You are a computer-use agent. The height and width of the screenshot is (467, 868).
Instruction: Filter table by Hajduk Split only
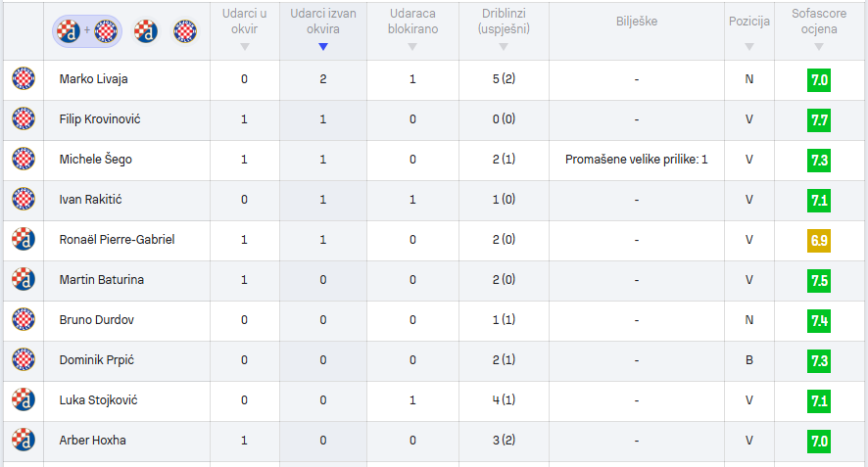point(185,31)
